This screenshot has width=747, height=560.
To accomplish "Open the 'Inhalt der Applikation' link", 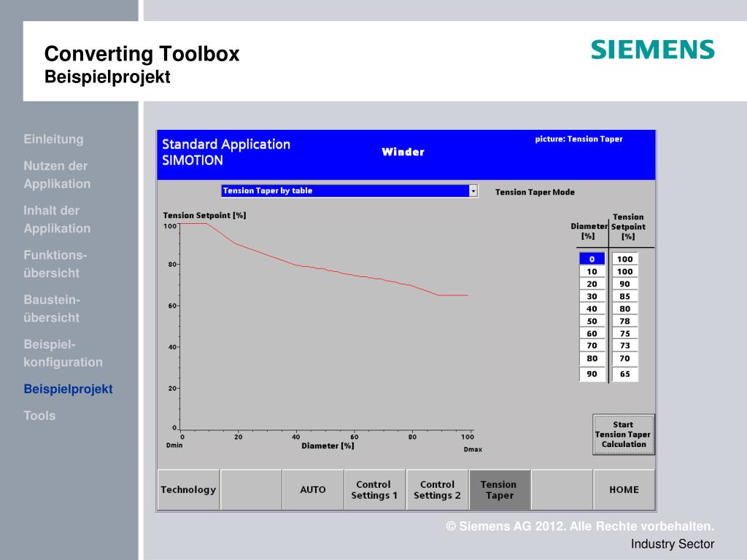I will tap(57, 219).
